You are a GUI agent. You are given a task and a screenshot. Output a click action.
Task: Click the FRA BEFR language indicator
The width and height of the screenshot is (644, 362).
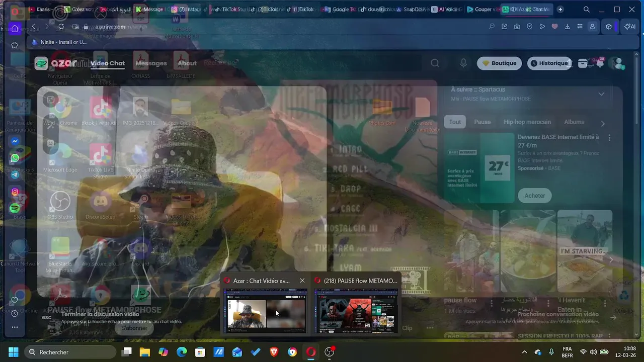[x=567, y=352]
